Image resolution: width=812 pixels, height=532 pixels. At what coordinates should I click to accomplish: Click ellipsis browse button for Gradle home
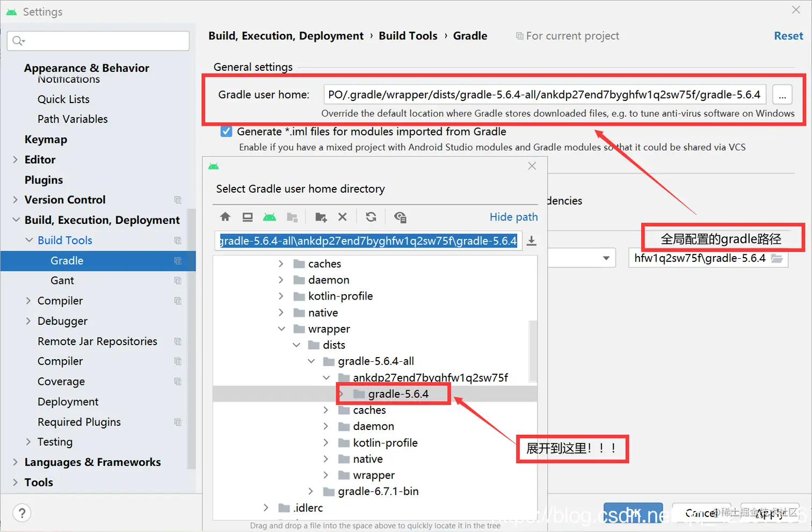click(x=782, y=95)
